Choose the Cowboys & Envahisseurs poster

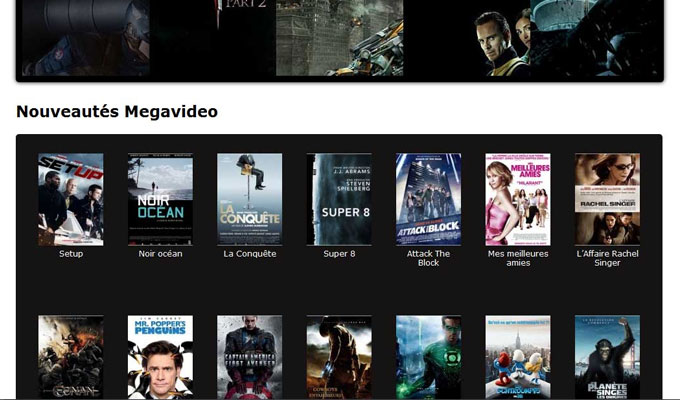click(x=339, y=357)
